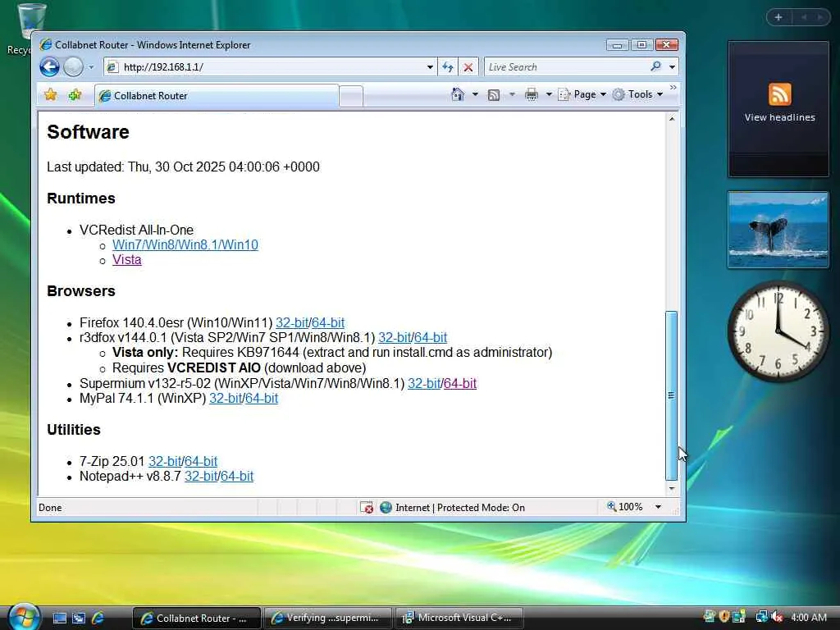Download Supermium v132-r5-02 32-bit
The width and height of the screenshot is (840, 630).
424,384
